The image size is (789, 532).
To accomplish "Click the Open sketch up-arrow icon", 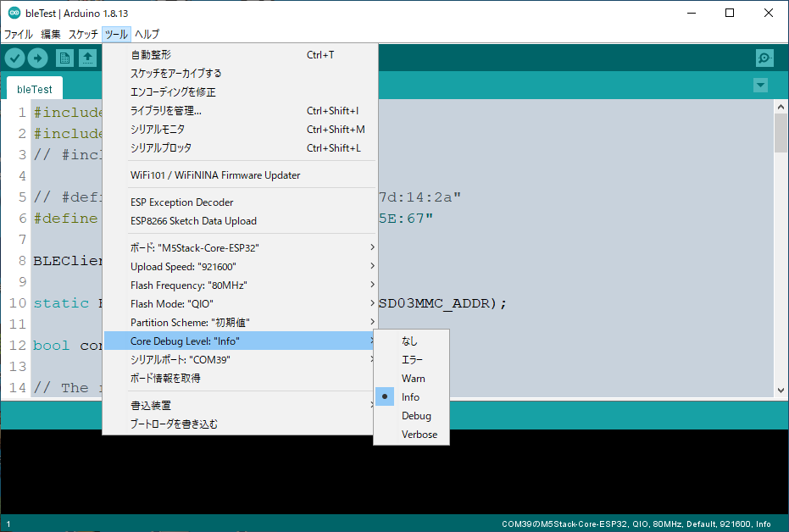I will tap(88, 58).
